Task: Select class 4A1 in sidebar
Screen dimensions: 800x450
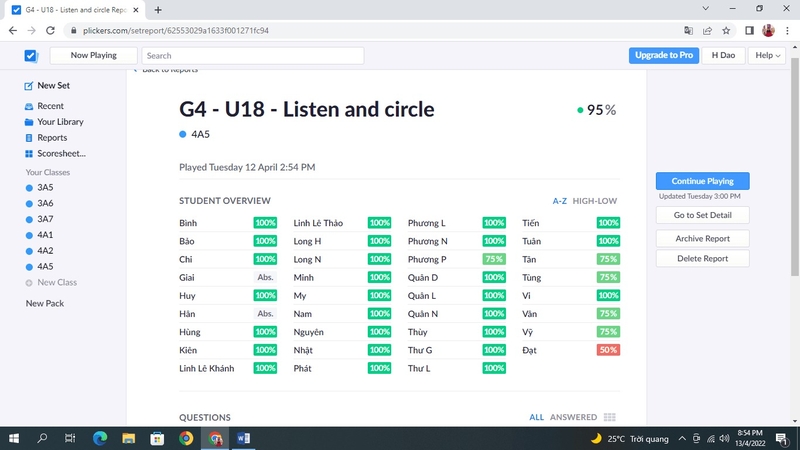Action: [45, 235]
